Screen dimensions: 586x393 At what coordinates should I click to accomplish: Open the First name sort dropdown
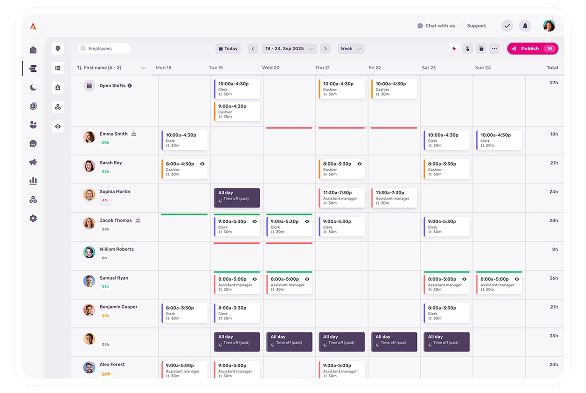coord(111,68)
